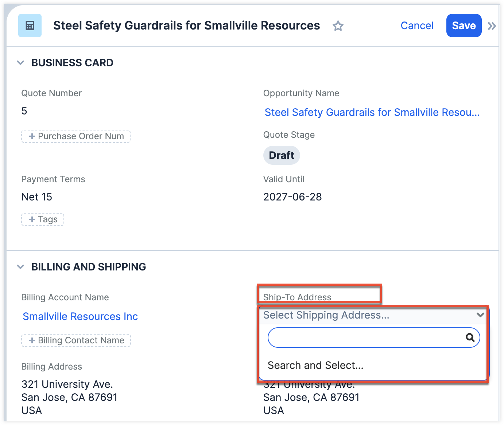Image resolution: width=504 pixels, height=425 pixels.
Task: Mark the quote as favorite with the star
Action: point(338,26)
